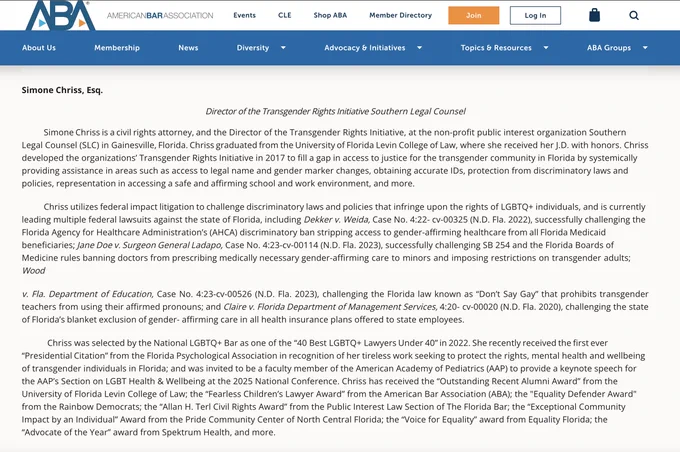Image resolution: width=680 pixels, height=452 pixels.
Task: Open search with the magnifier icon
Action: point(634,16)
